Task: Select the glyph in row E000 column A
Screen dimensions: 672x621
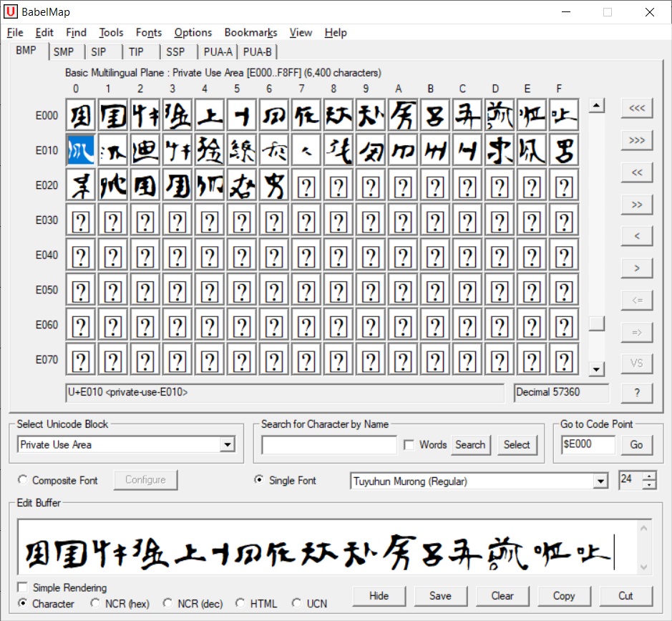Action: 404,115
